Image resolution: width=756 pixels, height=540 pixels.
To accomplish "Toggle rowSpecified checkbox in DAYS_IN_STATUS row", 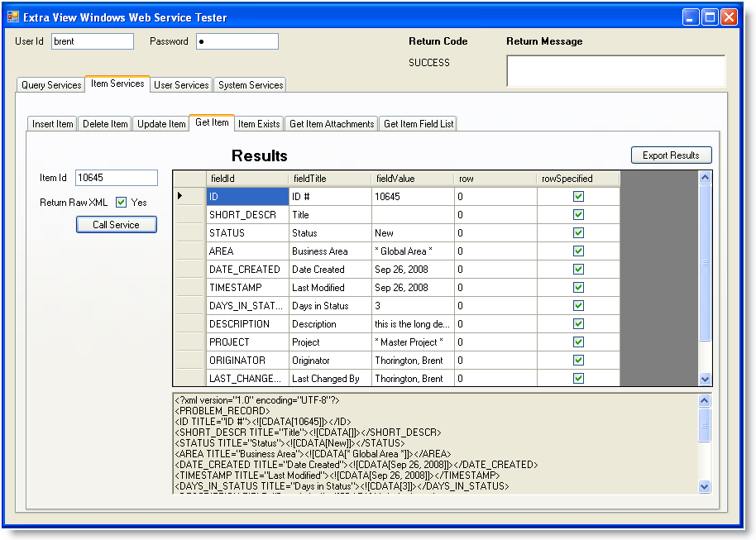I will coord(578,306).
